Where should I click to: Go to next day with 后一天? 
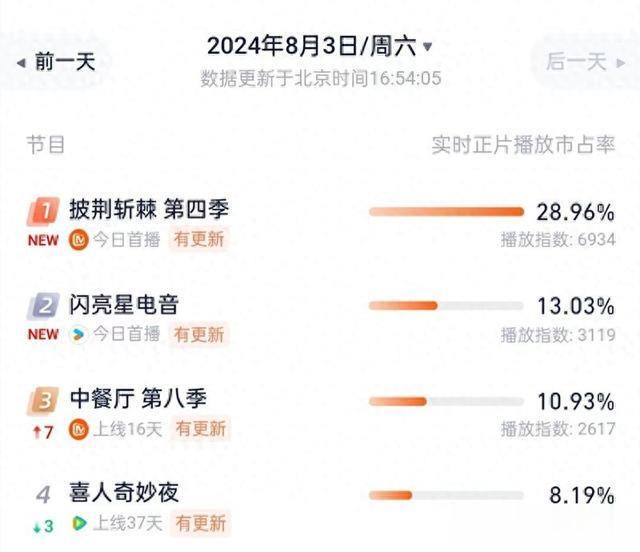585,62
